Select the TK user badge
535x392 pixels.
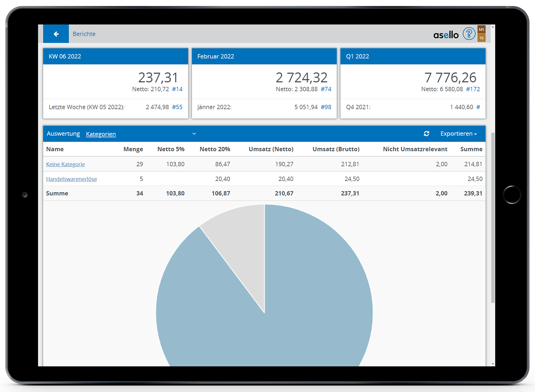click(481, 38)
